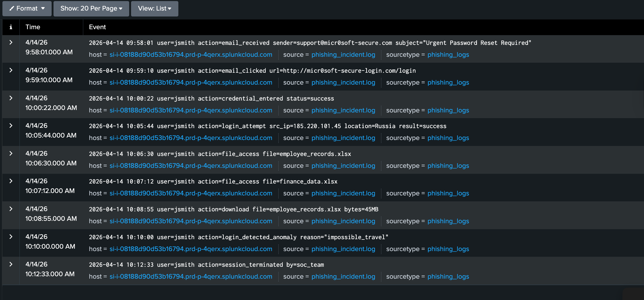644x300 pixels.
Task: Open the Show: 20 Per Page dropdown
Action: click(91, 9)
